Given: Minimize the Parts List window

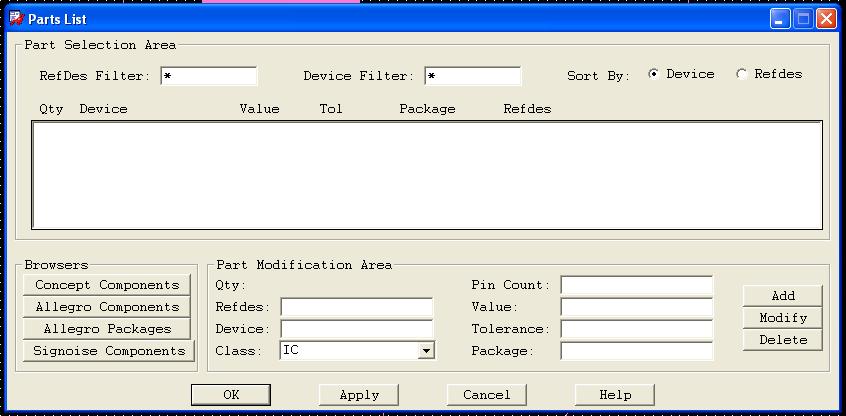Looking at the screenshot, I should (780, 19).
